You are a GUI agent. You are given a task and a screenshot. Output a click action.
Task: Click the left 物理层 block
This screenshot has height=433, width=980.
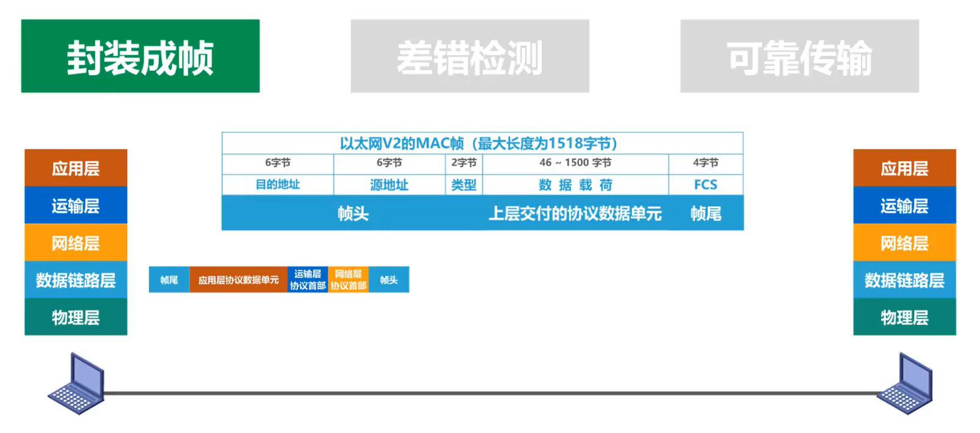pos(76,317)
